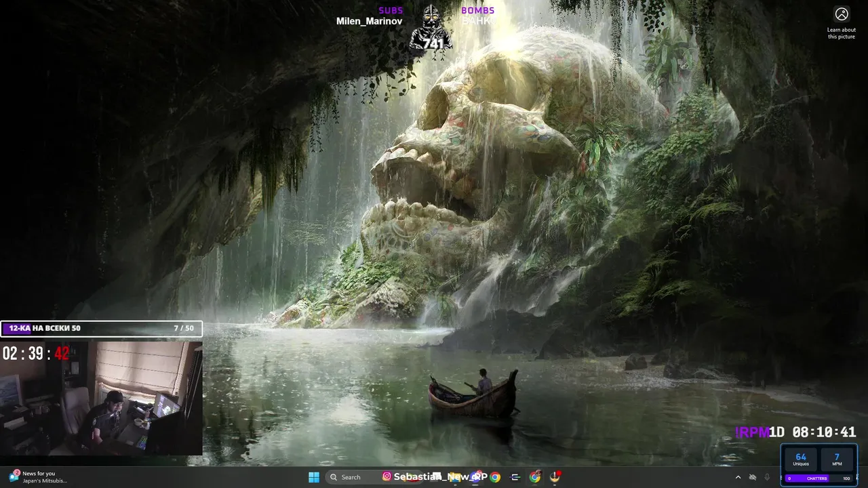This screenshot has width=868, height=488.
Task: Click the 7 MPM stat tile
Action: click(x=837, y=459)
